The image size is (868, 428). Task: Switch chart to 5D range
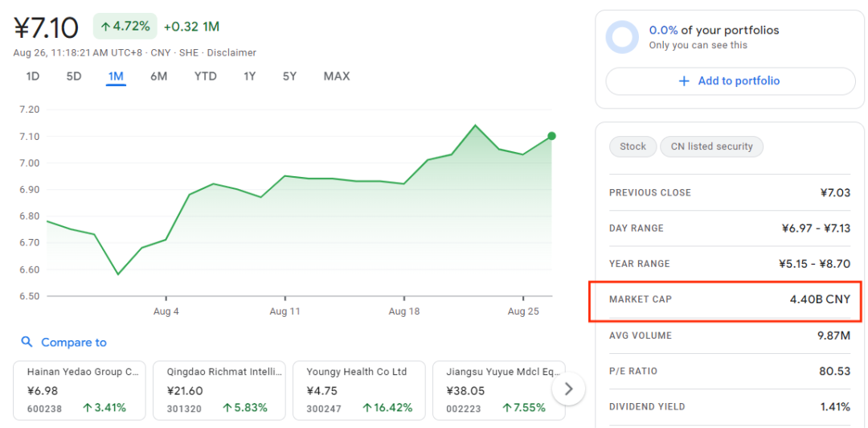tap(74, 76)
